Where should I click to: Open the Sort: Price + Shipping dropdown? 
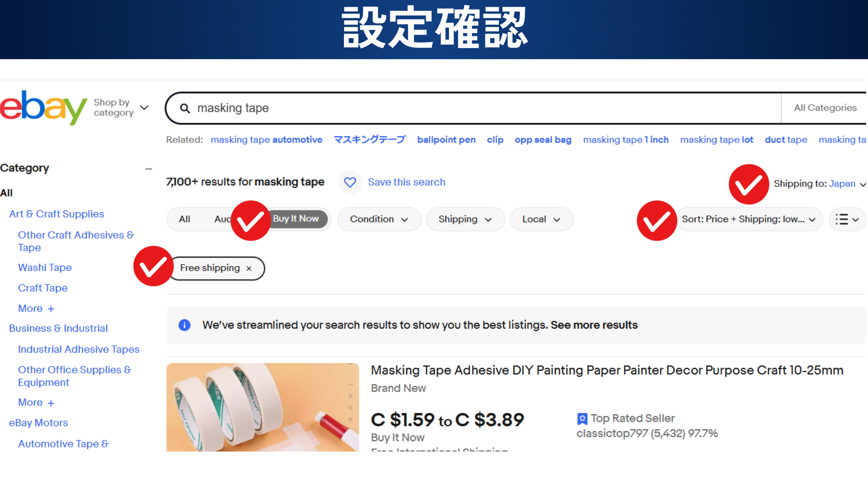[749, 219]
